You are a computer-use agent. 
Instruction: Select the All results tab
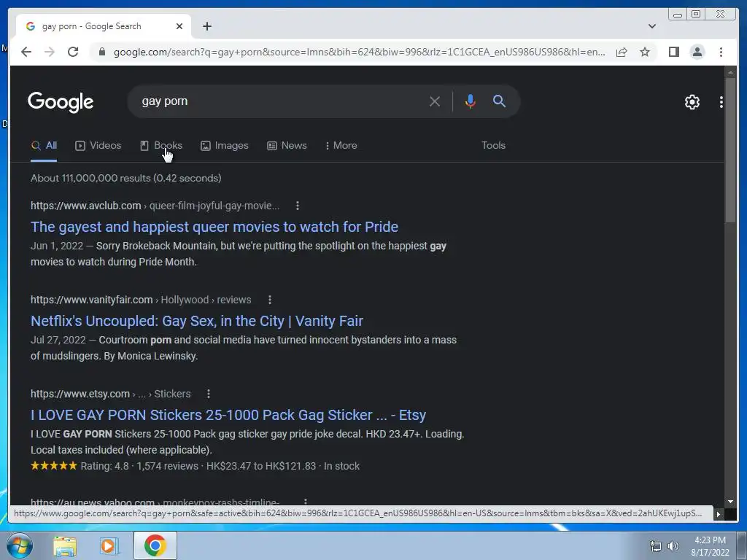click(x=44, y=146)
